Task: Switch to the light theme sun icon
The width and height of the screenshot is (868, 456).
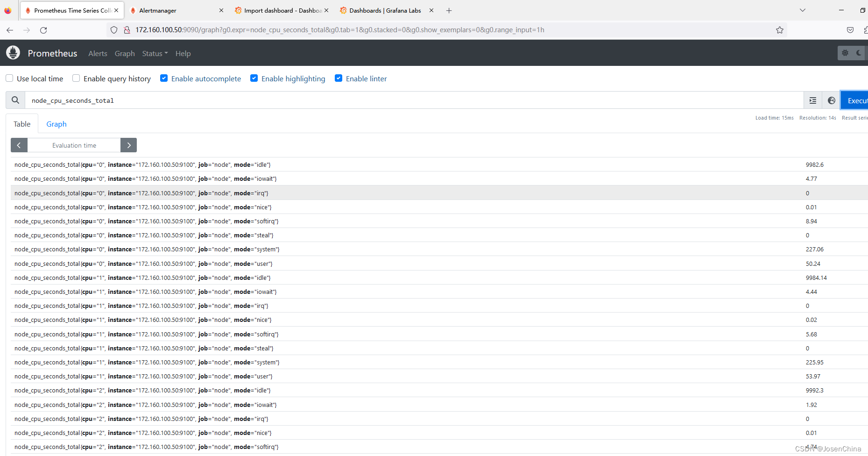Action: pyautogui.click(x=845, y=53)
